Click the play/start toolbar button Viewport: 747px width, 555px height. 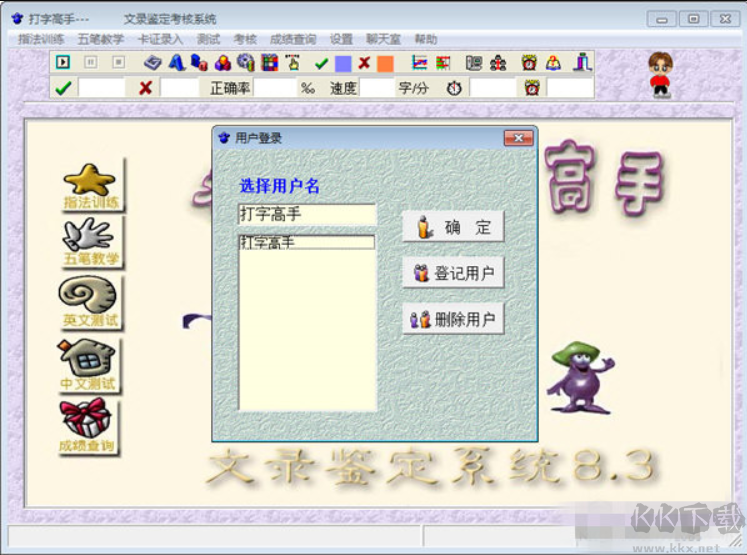(x=63, y=62)
